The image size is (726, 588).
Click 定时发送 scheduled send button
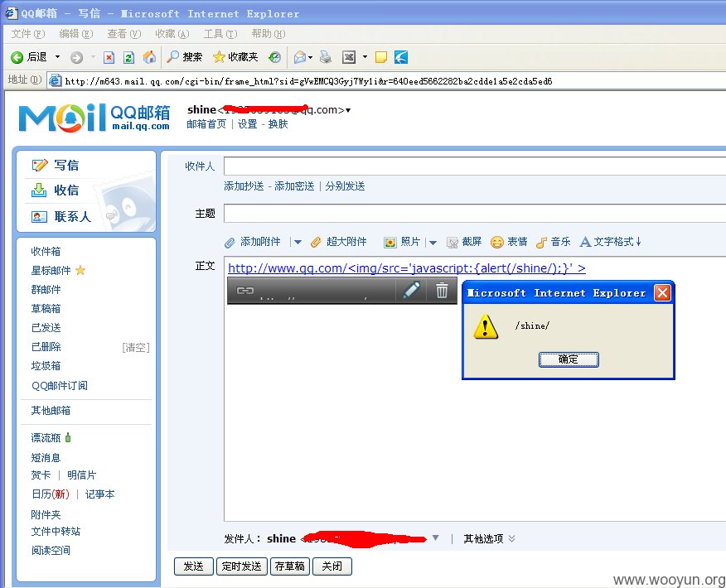(x=242, y=566)
